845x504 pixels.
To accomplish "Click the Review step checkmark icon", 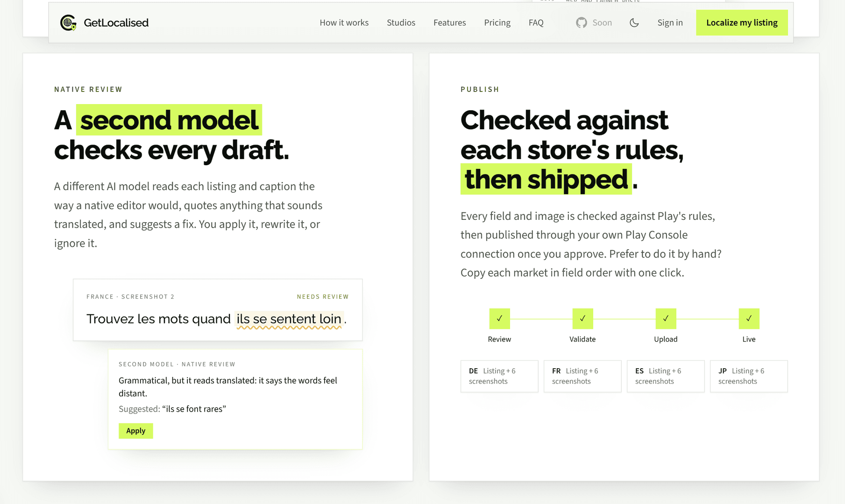I will tap(499, 319).
